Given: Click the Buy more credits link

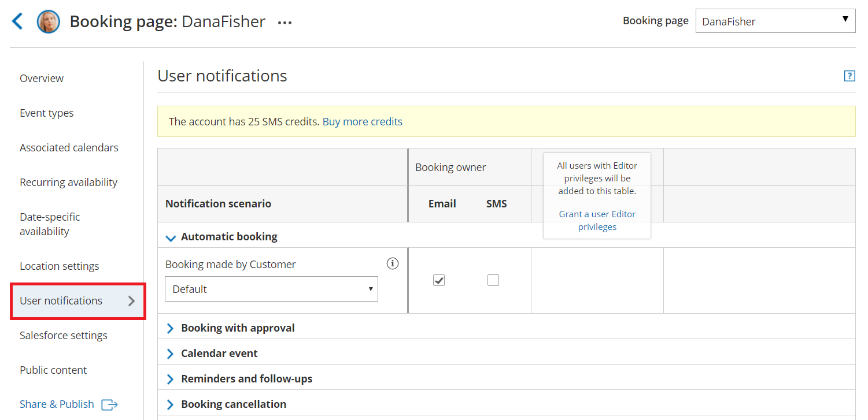Looking at the screenshot, I should 362,122.
